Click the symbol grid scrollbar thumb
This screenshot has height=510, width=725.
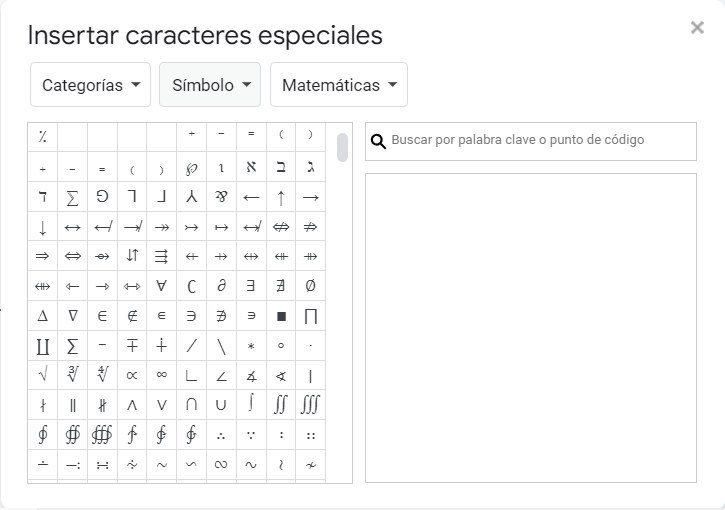[343, 147]
